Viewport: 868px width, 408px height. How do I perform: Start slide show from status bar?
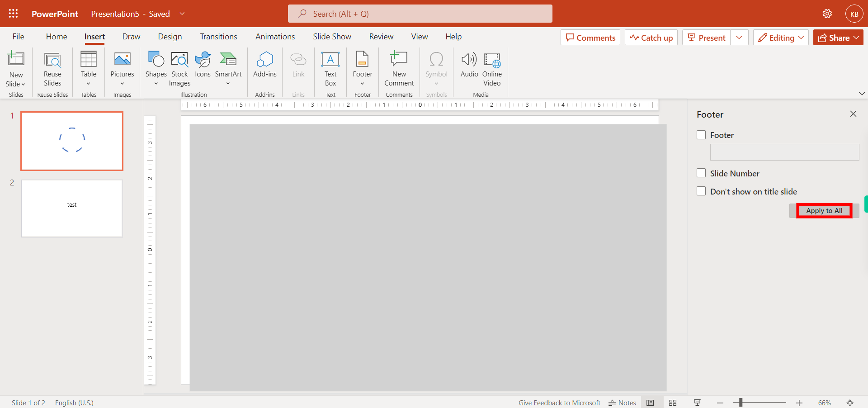(x=697, y=403)
